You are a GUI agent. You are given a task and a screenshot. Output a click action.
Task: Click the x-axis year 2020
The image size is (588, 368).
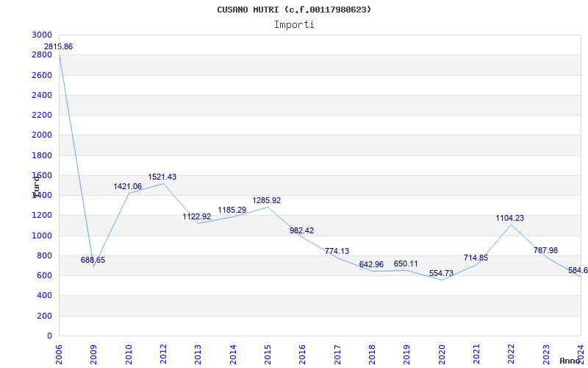[442, 355]
